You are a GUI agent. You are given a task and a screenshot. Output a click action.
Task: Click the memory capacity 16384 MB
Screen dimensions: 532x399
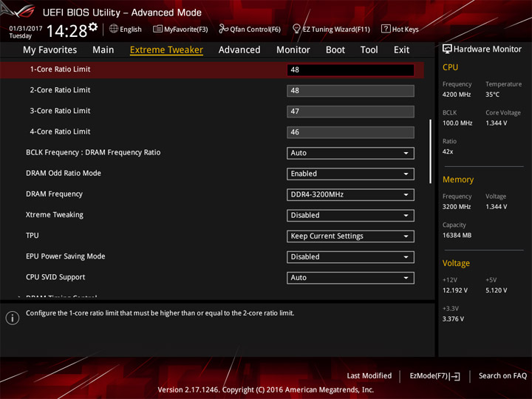pyautogui.click(x=457, y=235)
